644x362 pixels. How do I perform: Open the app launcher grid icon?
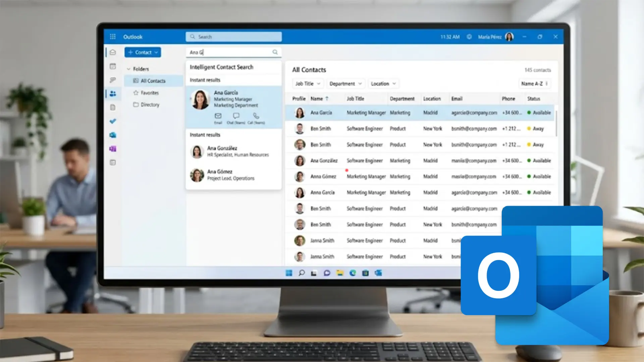(x=113, y=37)
